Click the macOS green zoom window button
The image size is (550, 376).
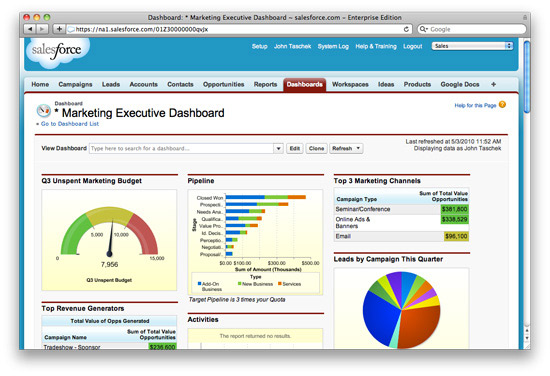(x=47, y=17)
